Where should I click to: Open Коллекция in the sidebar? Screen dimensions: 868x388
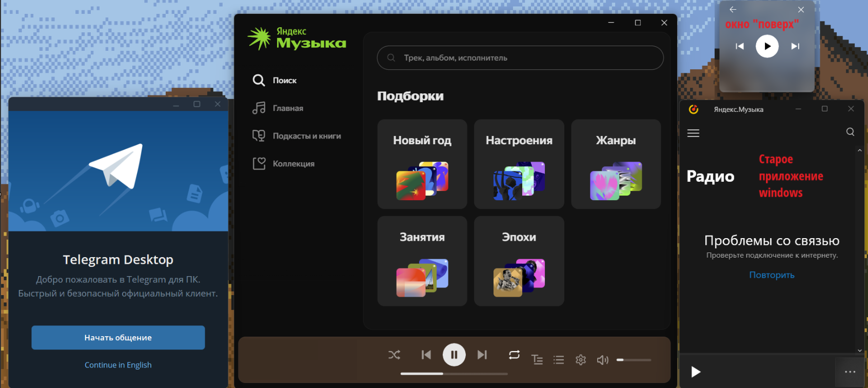pos(283,163)
